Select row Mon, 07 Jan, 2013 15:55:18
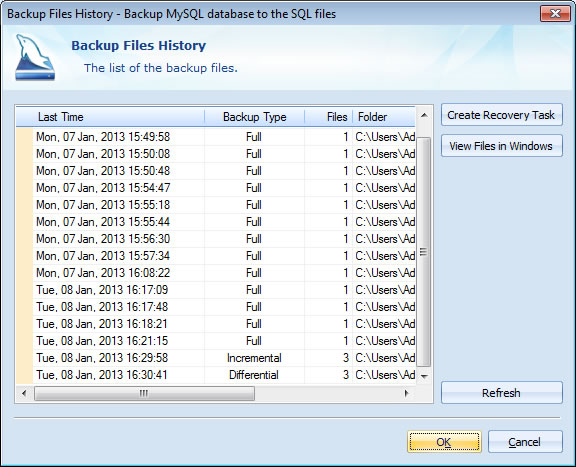576x467 pixels. point(216,205)
